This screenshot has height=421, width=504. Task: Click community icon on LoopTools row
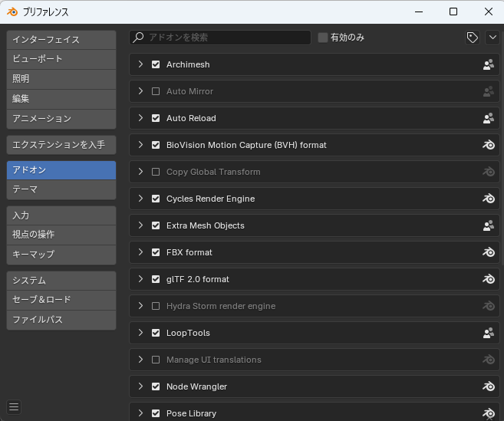(488, 333)
